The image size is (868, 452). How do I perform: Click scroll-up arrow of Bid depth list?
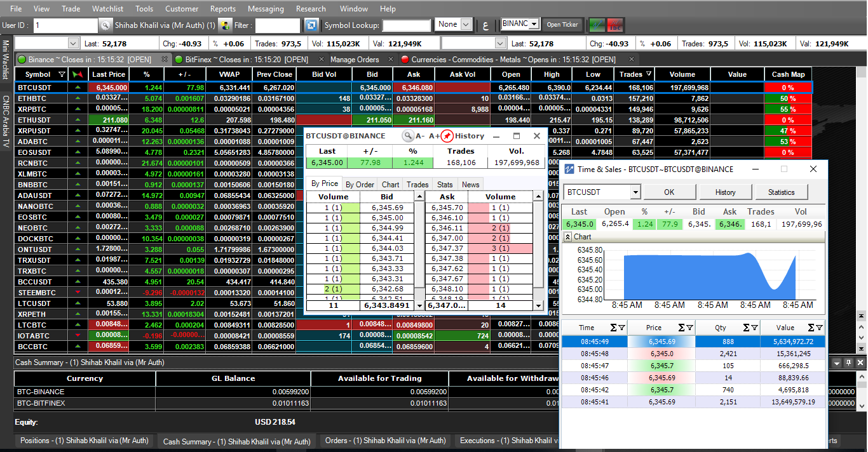click(x=419, y=197)
